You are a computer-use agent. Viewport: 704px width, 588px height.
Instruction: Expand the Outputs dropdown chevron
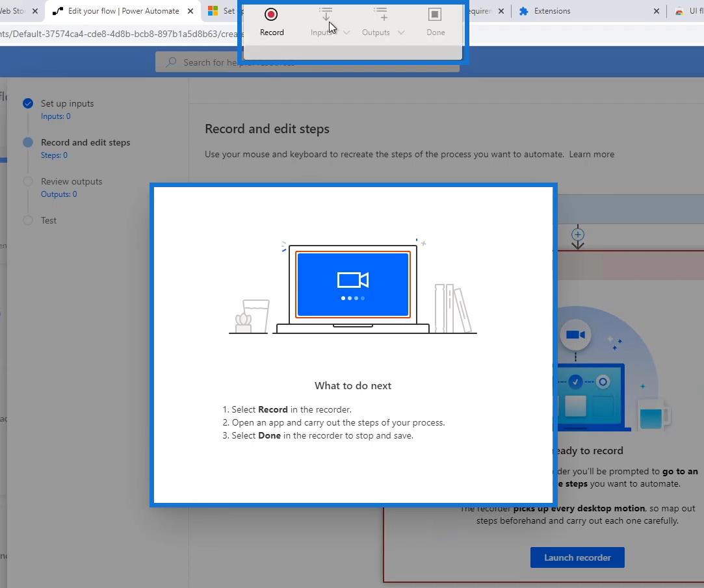pos(401,32)
